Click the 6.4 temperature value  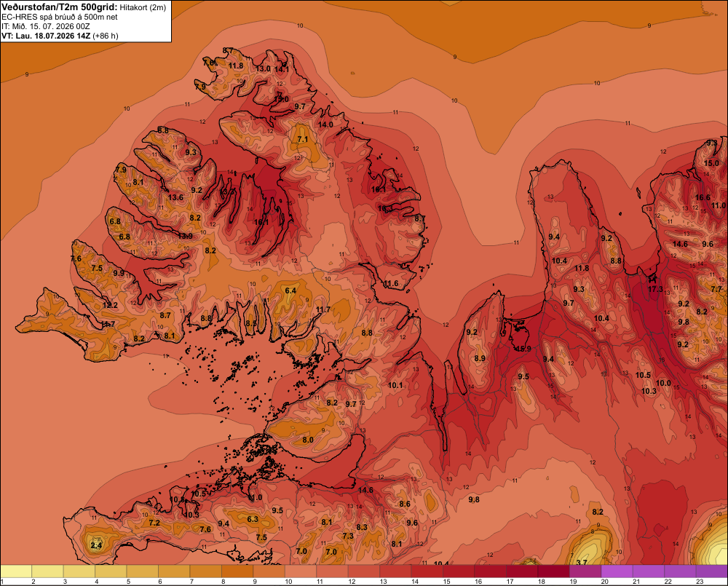coord(290,290)
